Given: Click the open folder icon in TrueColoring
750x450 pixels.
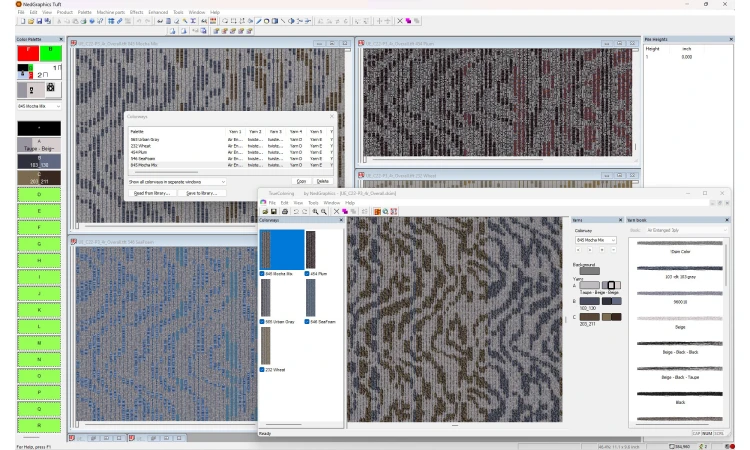Looking at the screenshot, I should tap(265, 211).
